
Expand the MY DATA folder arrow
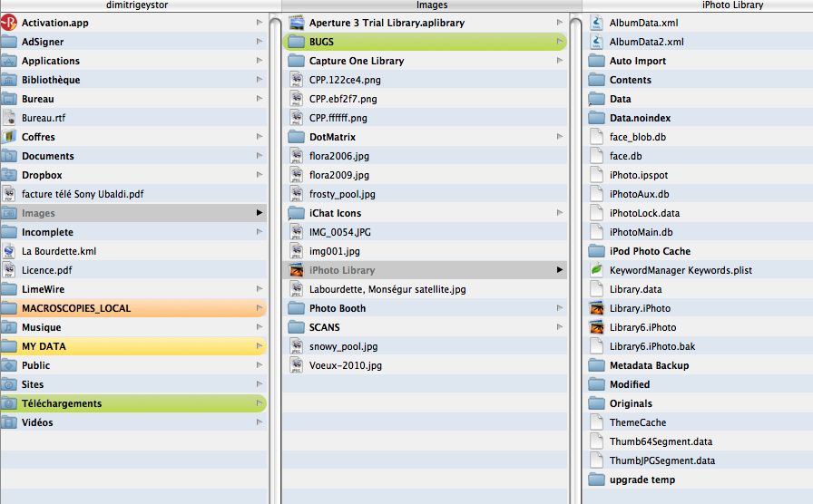(260, 346)
